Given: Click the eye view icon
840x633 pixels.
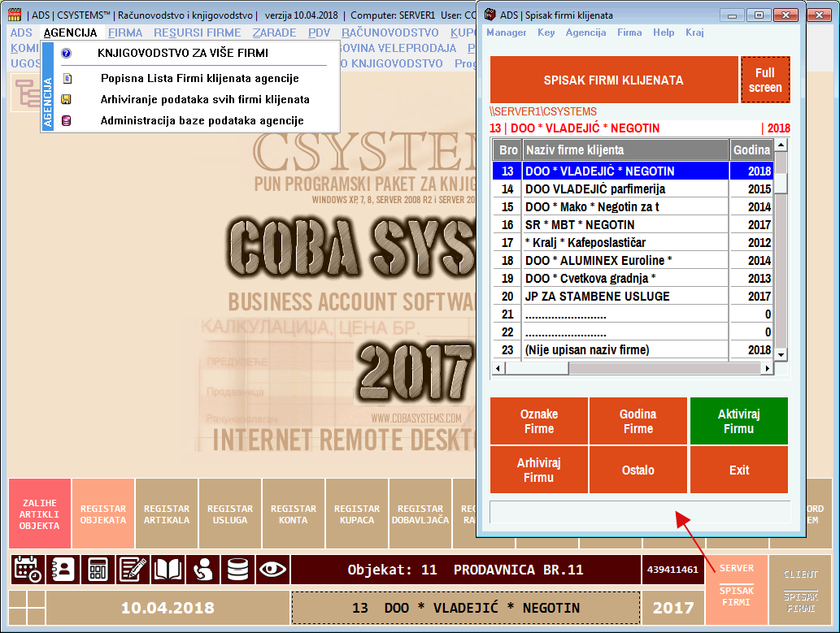Looking at the screenshot, I should coord(272,570).
